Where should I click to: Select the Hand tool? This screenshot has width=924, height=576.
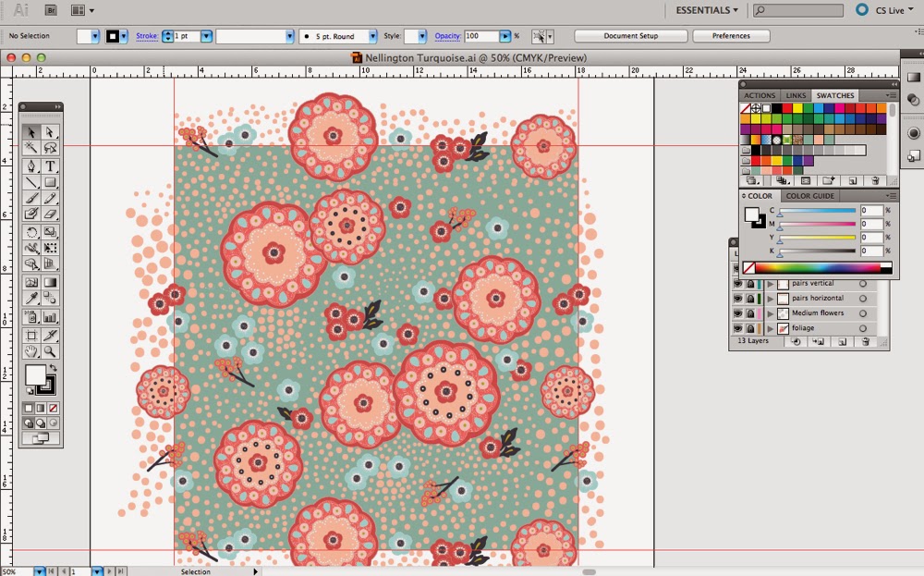[31, 351]
